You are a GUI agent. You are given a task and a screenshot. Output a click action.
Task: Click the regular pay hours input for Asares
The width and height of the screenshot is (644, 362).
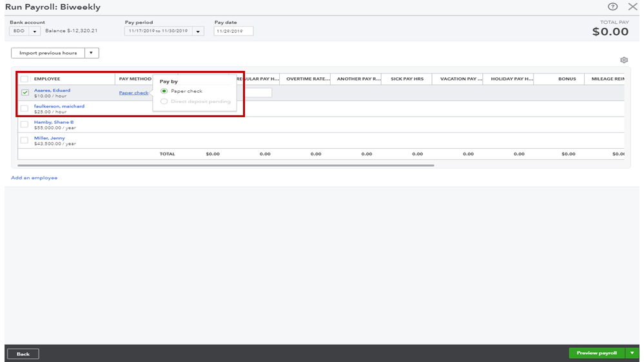point(258,93)
